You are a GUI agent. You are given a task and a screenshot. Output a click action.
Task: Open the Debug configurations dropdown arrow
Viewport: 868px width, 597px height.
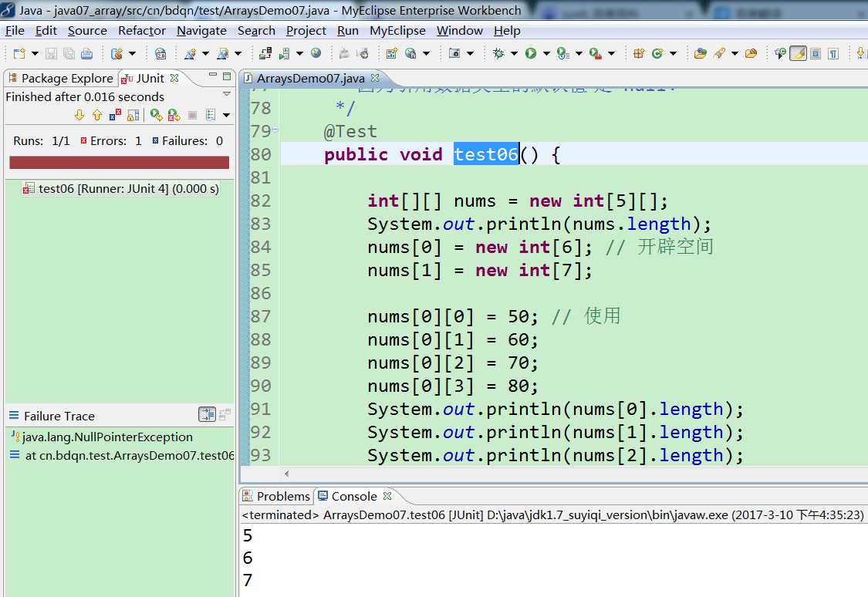(x=515, y=54)
